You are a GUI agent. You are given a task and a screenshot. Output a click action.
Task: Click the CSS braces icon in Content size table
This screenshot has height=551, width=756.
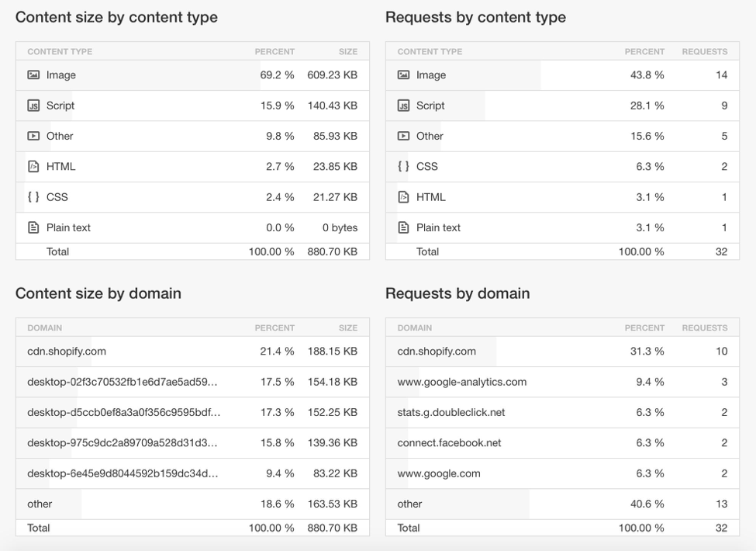33,197
